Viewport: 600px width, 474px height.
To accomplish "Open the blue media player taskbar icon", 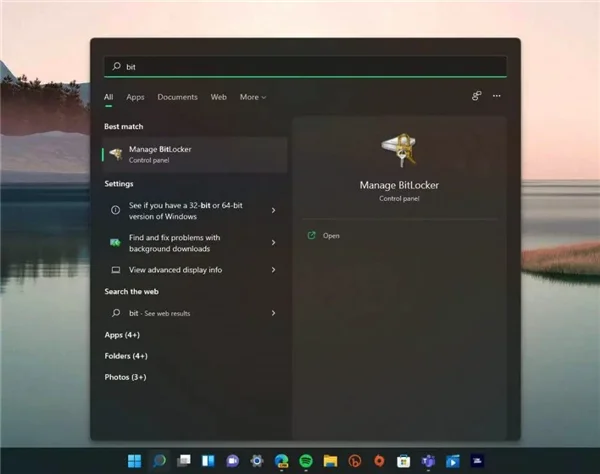I will (453, 461).
